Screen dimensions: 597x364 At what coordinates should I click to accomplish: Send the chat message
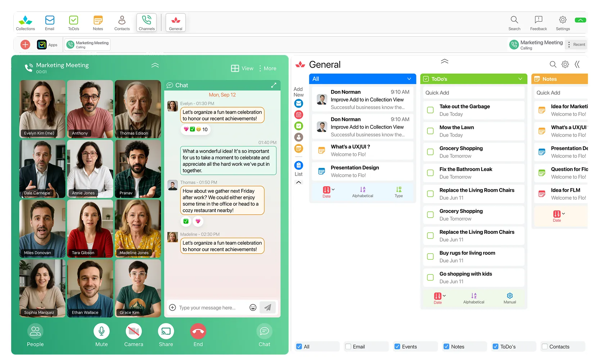point(267,308)
